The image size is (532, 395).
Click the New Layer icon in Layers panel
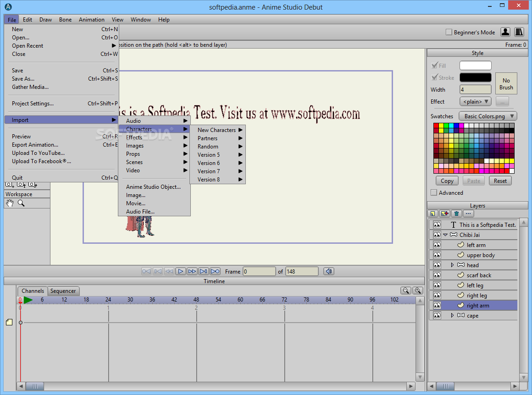(432, 214)
